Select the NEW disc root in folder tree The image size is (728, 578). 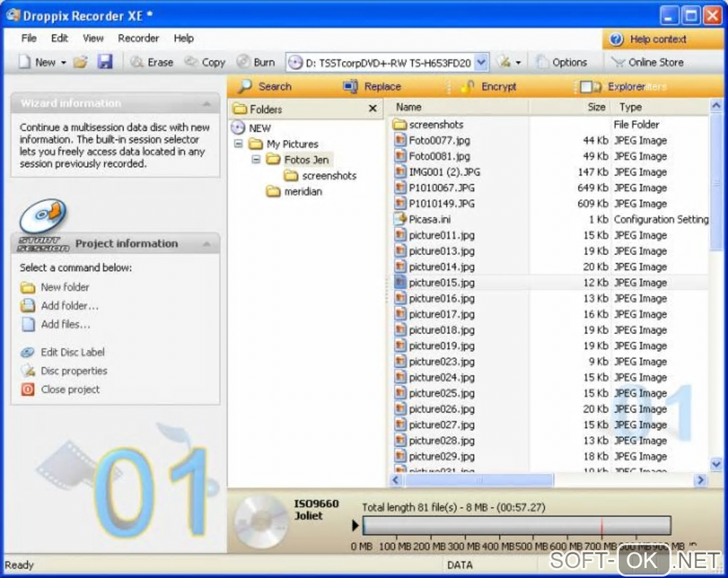point(251,128)
